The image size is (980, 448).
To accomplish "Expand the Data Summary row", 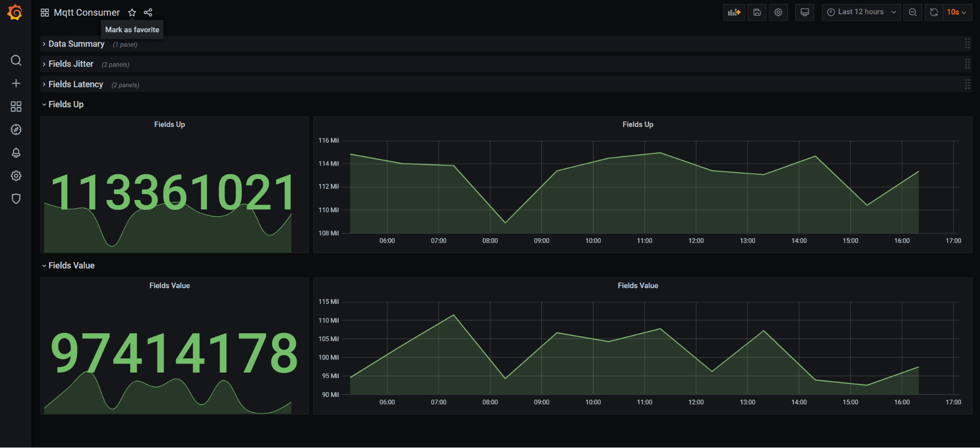I will pyautogui.click(x=76, y=44).
